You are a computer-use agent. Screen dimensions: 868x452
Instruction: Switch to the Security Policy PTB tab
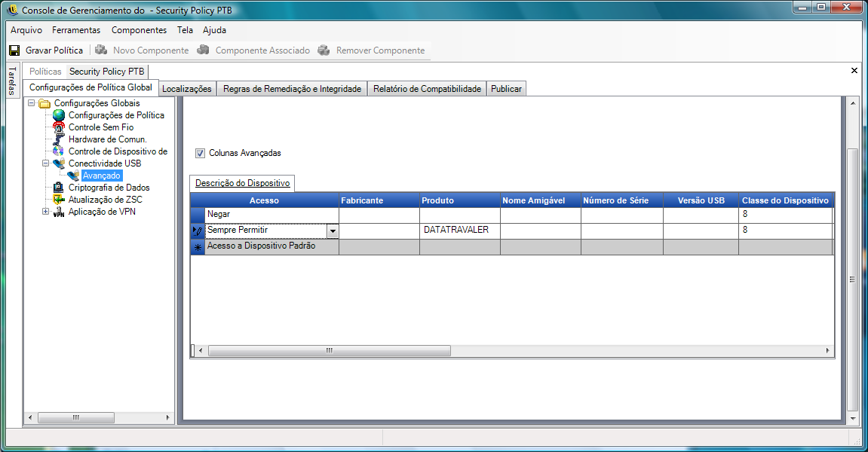tap(107, 72)
